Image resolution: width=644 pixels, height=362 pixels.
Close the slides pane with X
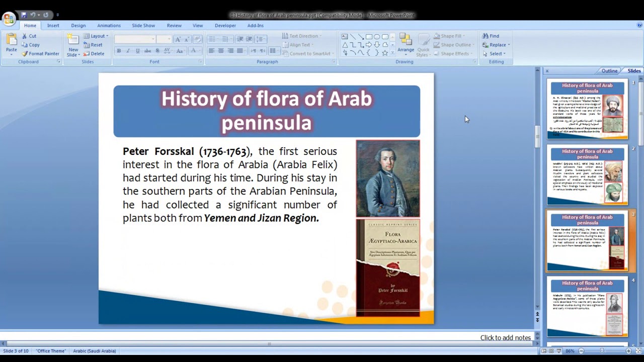coord(547,71)
